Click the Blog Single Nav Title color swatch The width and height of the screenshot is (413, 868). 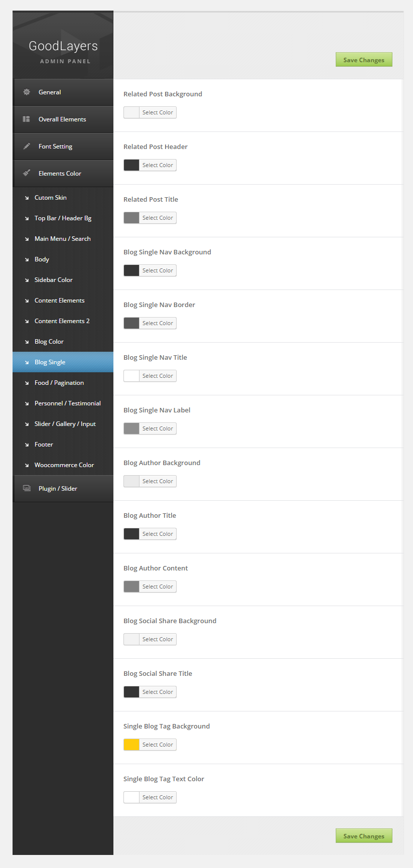[x=131, y=376]
